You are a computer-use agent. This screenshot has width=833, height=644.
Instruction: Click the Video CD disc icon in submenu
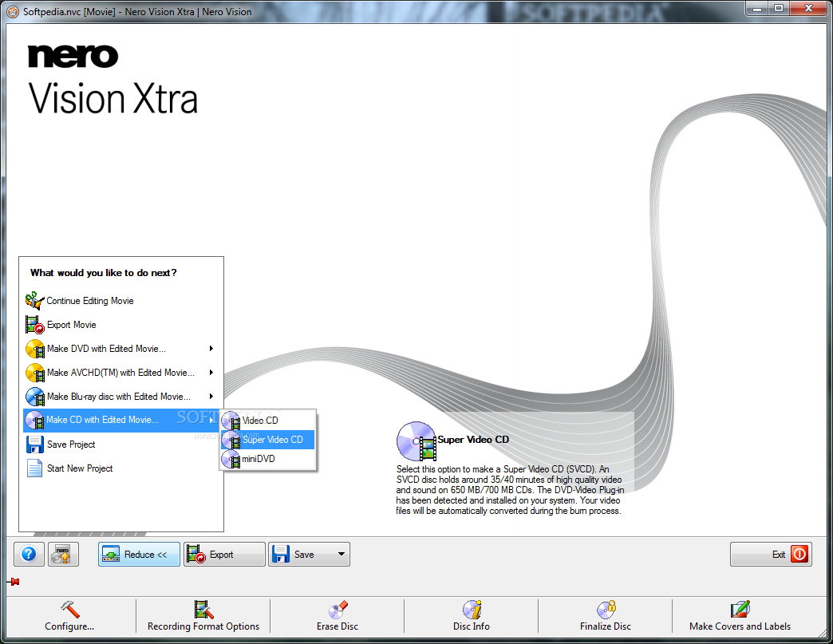click(231, 421)
